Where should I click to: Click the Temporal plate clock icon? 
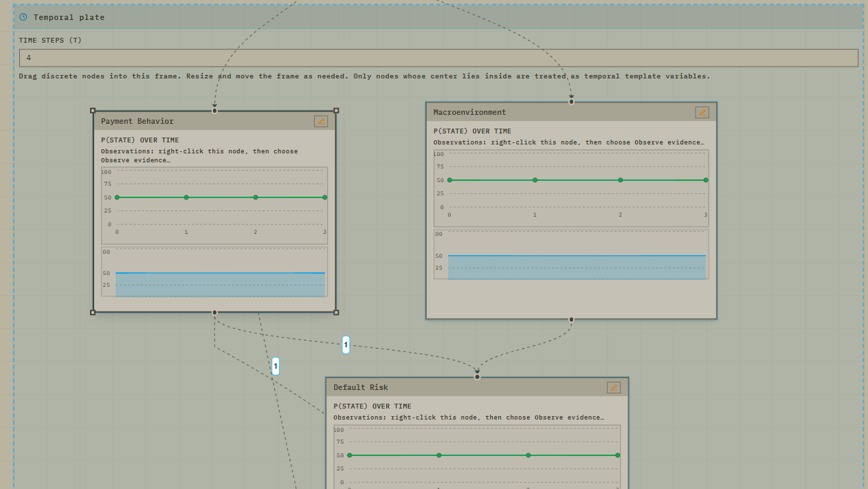(x=23, y=17)
